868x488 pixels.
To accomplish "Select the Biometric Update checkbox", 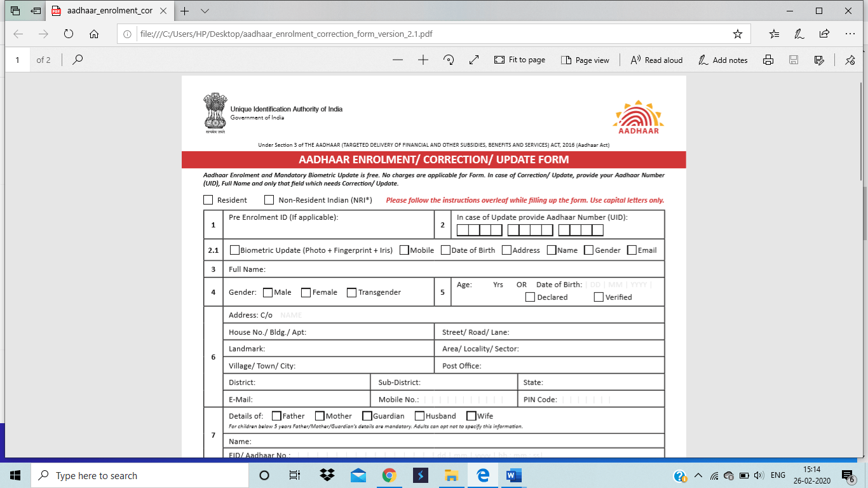I will [x=235, y=250].
